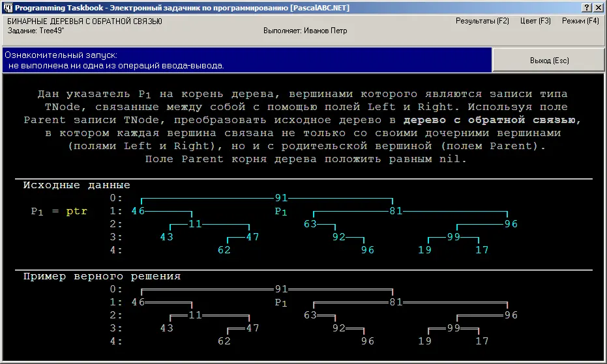Click the blue Ознакомительный запуск status panel
The width and height of the screenshot is (607, 364).
(246, 60)
